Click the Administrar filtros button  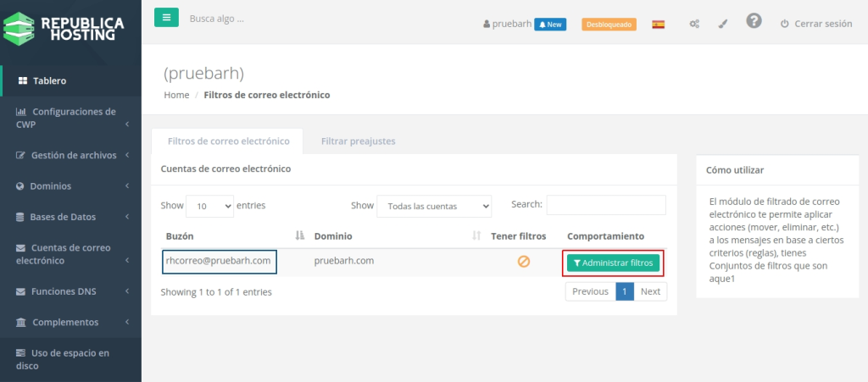(x=613, y=263)
